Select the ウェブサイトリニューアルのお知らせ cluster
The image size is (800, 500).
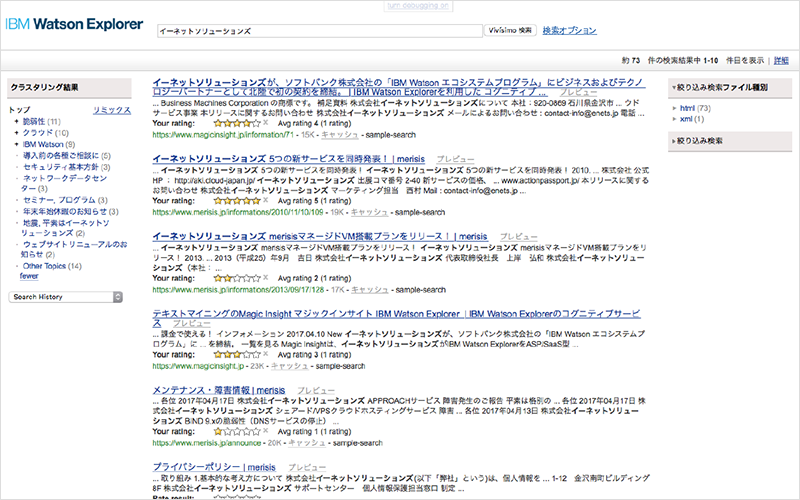point(74,249)
